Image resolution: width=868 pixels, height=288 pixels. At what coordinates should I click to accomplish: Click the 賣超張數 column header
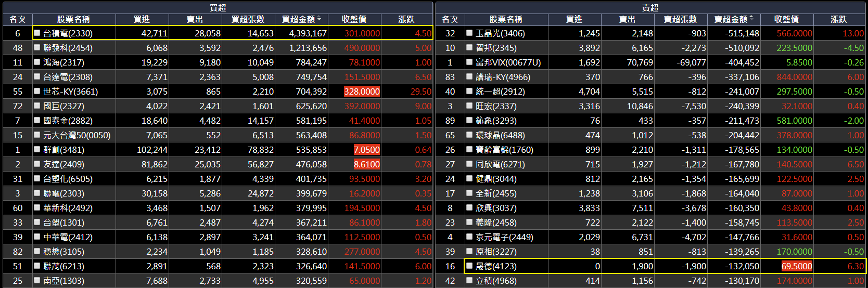pos(680,19)
